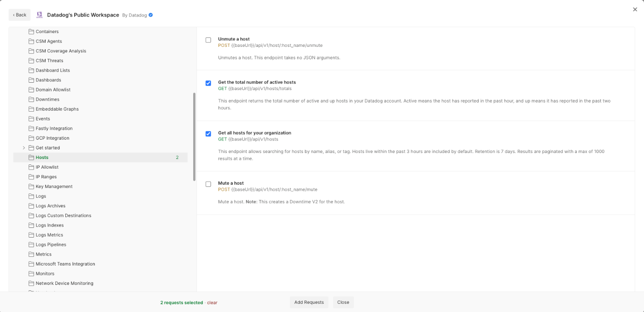Image resolution: width=644 pixels, height=312 pixels.
Task: Click the Domain Allowlist folder icon
Action: (x=31, y=90)
